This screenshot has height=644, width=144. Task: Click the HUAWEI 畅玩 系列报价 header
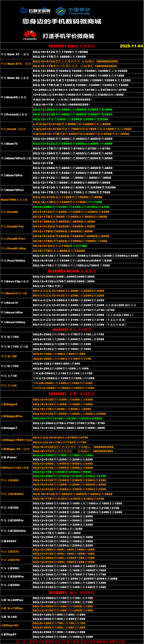(x=72, y=593)
